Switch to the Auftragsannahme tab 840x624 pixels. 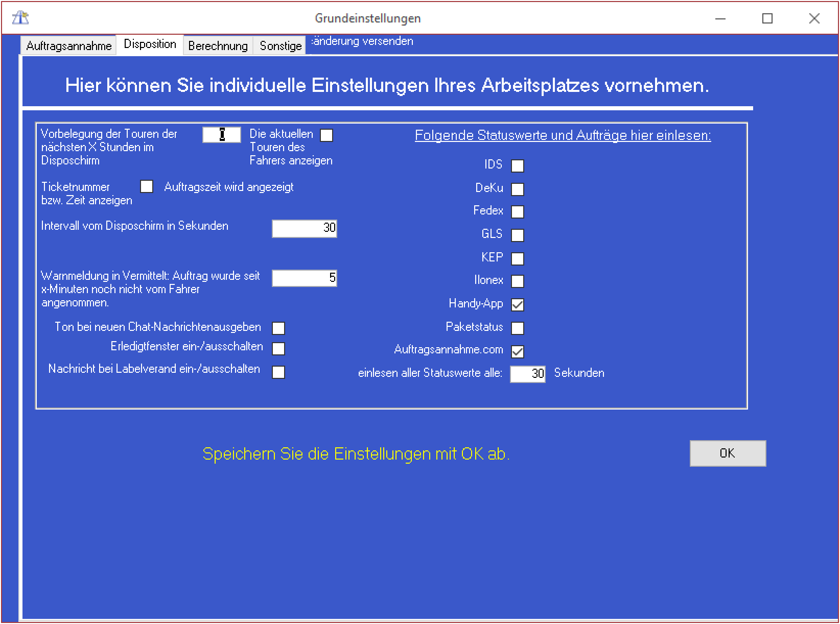[x=68, y=45]
